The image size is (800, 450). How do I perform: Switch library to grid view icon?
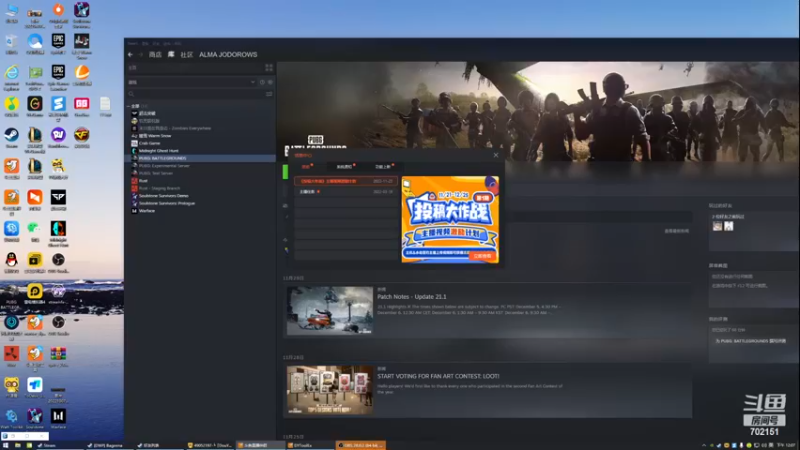click(x=269, y=67)
